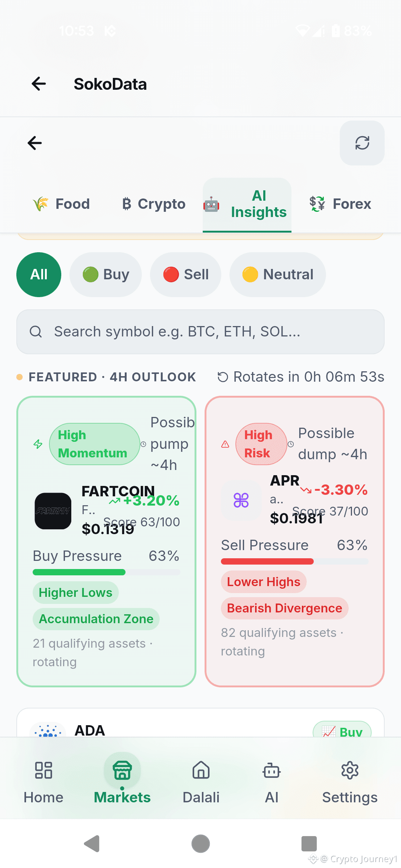The height and width of the screenshot is (868, 401).
Task: Filter signals by Sell
Action: 186,274
